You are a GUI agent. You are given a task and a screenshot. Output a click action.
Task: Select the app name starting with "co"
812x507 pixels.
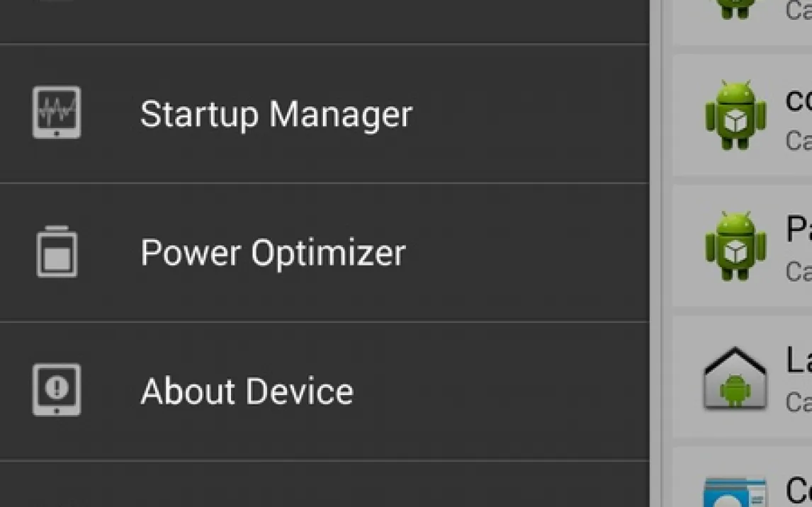tap(799, 100)
